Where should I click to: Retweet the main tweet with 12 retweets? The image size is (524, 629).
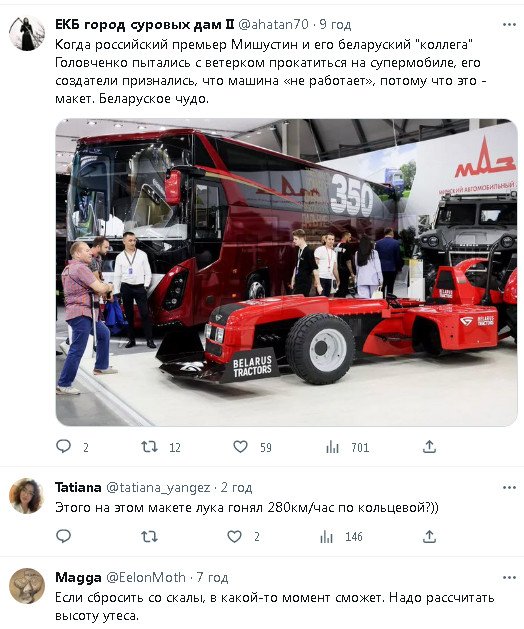150,446
